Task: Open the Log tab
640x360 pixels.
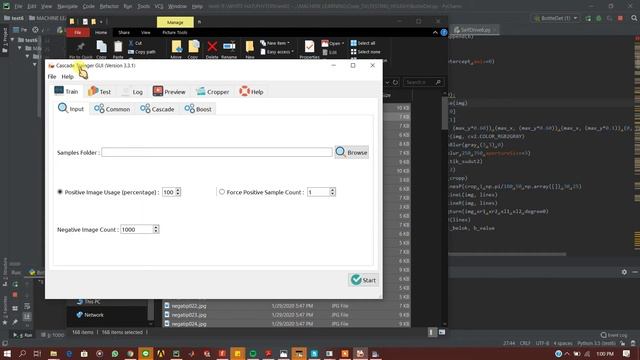Action: click(133, 92)
